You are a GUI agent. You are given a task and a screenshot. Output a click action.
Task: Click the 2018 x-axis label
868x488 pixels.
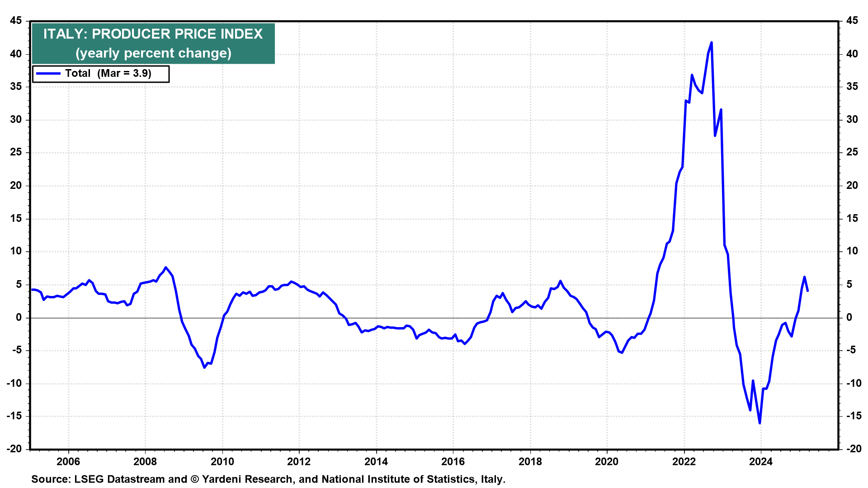530,461
